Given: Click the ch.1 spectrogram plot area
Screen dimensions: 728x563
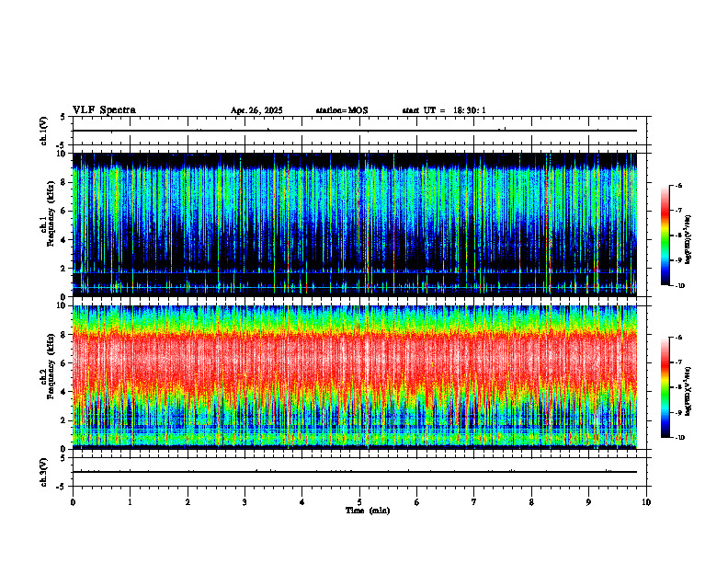Looking at the screenshot, I should 355,224.
